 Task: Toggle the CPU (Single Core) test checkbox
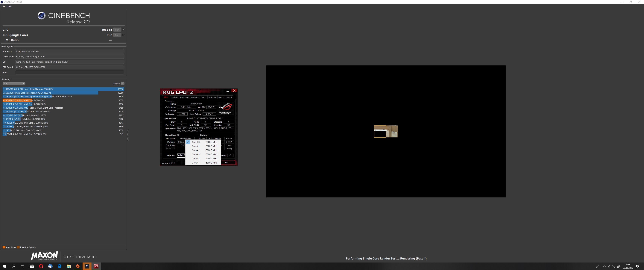123,35
